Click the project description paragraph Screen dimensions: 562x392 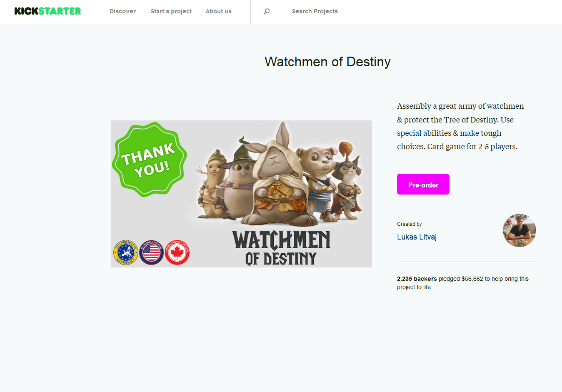click(x=460, y=126)
